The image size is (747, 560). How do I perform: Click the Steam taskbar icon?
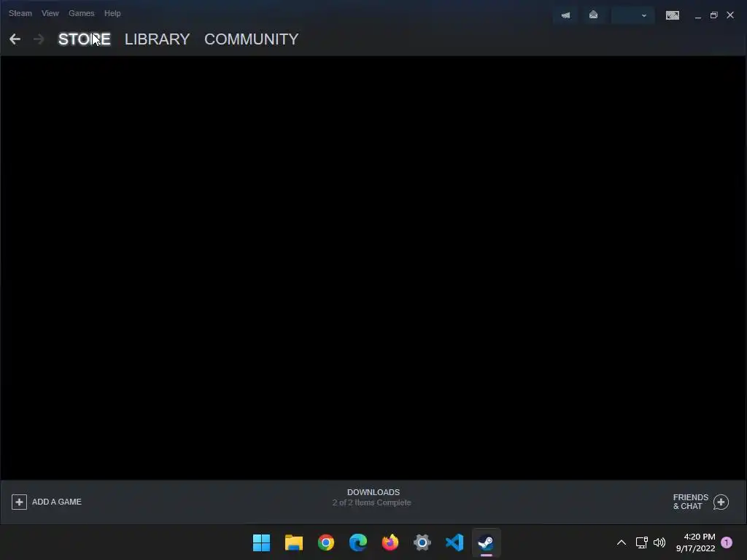point(487,542)
